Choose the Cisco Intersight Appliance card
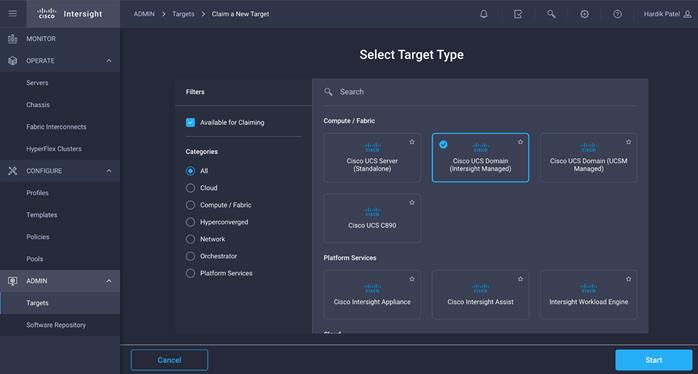 (x=372, y=294)
